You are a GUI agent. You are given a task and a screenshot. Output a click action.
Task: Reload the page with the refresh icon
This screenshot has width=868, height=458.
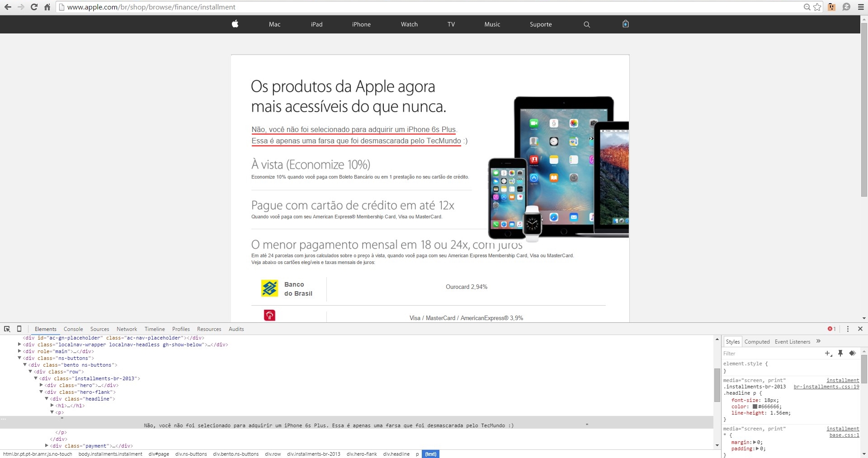34,7
